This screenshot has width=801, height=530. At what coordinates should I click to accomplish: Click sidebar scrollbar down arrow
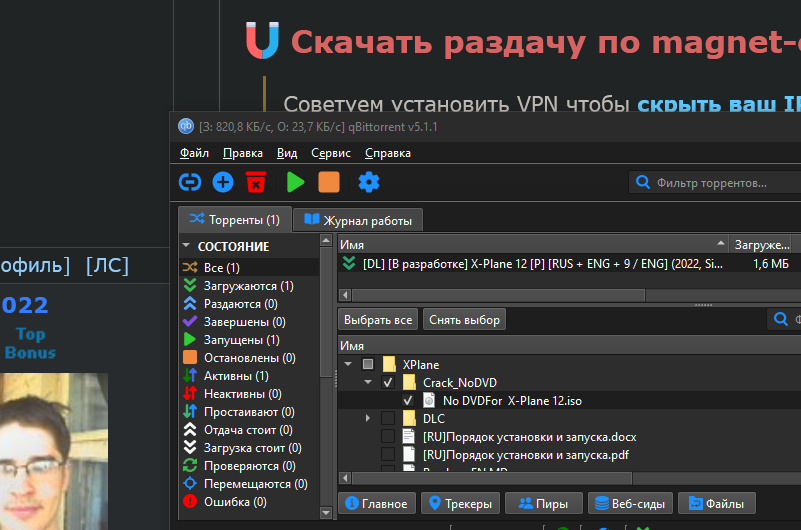pos(326,512)
